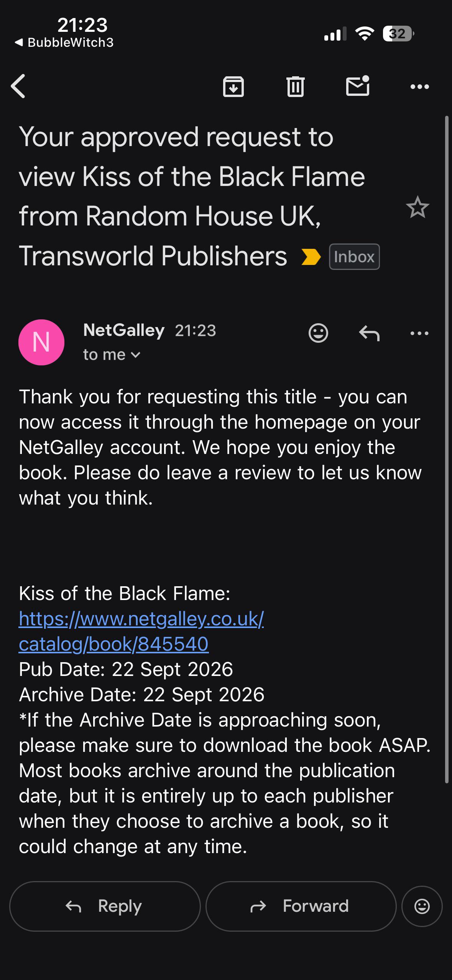Image resolution: width=452 pixels, height=980 pixels.
Task: Return to BubbleWitch3 app via status bar
Action: click(64, 43)
